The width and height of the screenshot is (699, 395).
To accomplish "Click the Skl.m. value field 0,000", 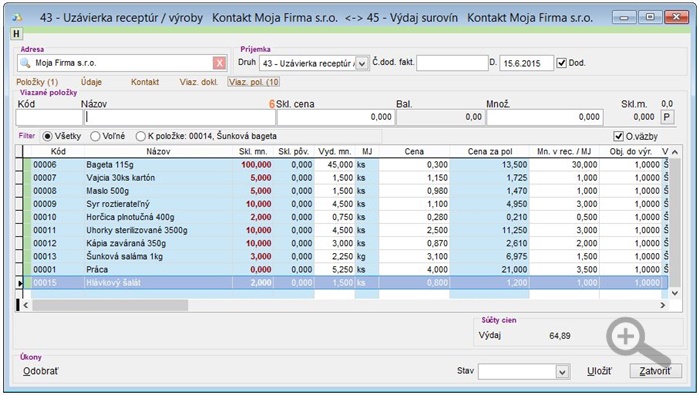I will [644, 117].
